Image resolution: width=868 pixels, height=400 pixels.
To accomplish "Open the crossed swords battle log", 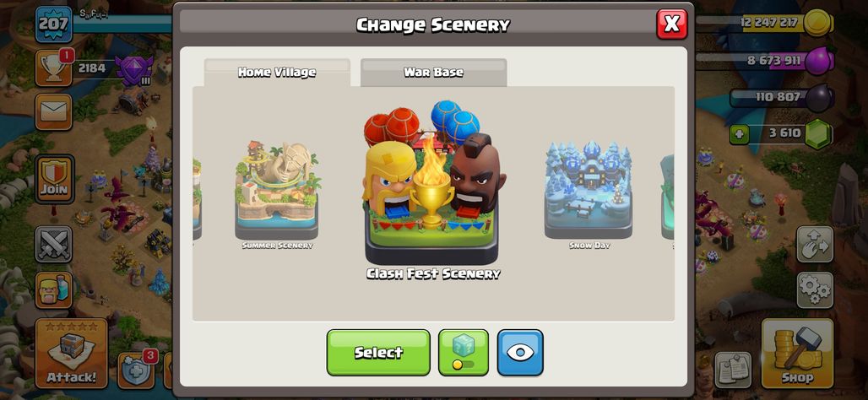I will 54,244.
